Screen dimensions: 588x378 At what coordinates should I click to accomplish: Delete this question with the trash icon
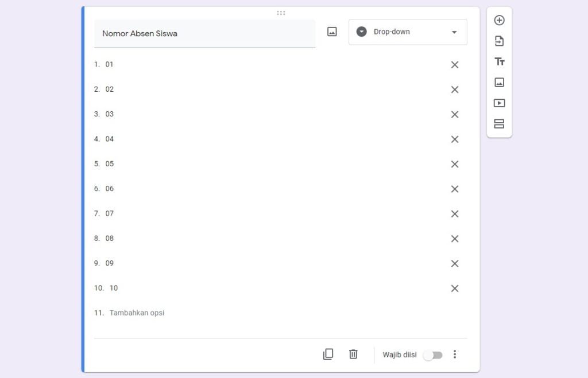[353, 354]
